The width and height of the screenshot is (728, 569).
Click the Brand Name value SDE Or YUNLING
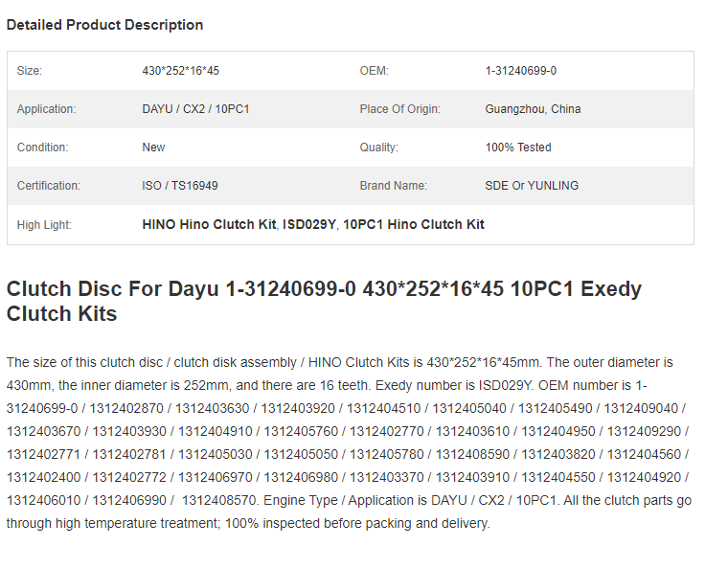(x=532, y=186)
